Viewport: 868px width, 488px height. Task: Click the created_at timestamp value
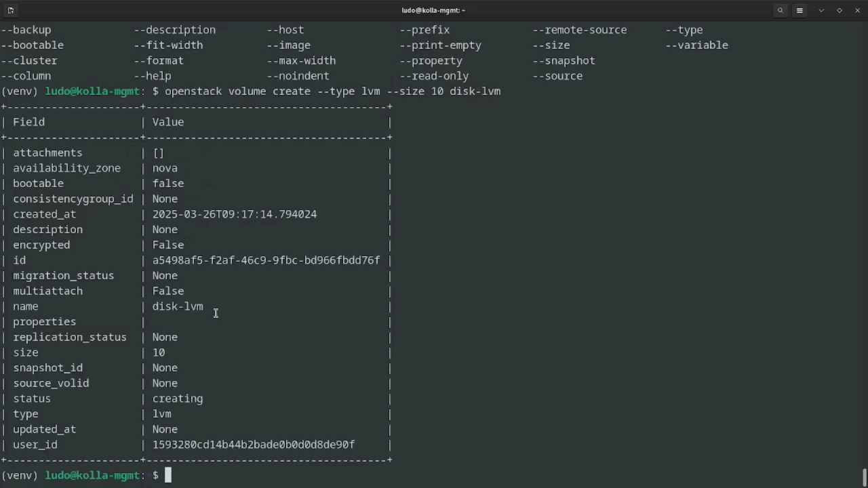pyautogui.click(x=234, y=214)
